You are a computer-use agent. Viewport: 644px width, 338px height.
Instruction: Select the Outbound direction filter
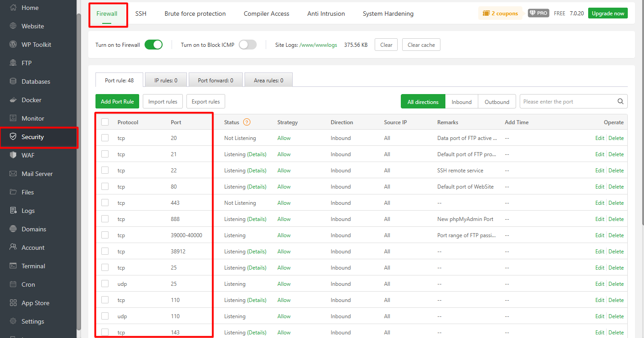pos(497,101)
